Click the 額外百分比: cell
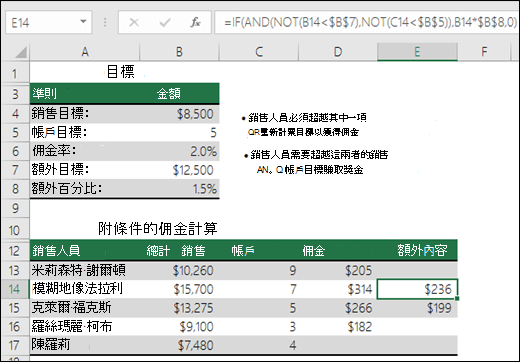Screen dimensions: 520x362 coord(85,189)
